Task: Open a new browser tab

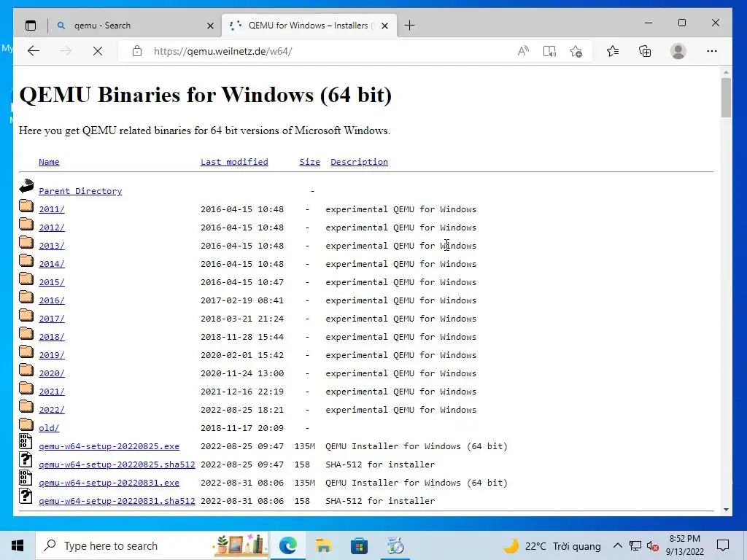Action: click(x=409, y=26)
